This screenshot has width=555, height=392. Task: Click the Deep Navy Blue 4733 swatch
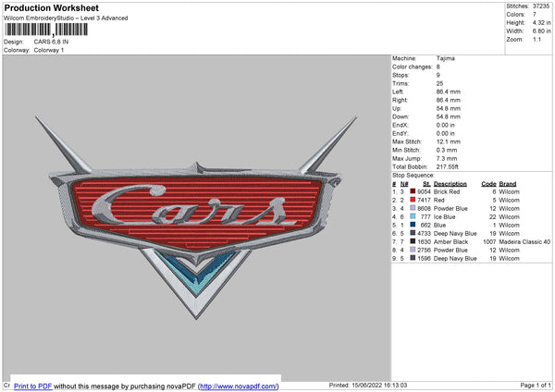tap(413, 234)
